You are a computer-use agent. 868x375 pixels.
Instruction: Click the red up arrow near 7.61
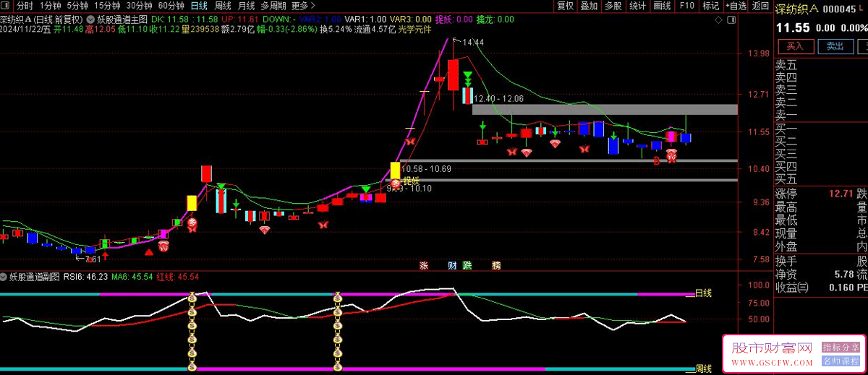106,254
